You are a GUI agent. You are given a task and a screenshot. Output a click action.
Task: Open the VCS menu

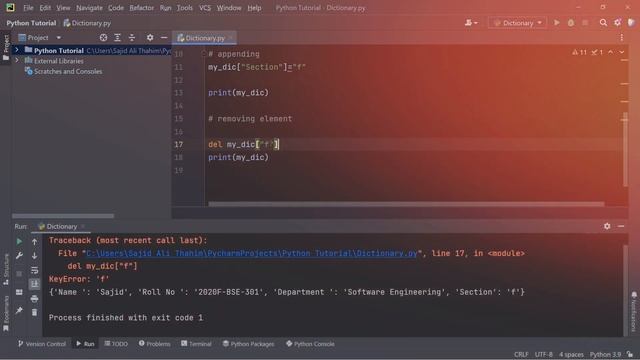coord(205,8)
